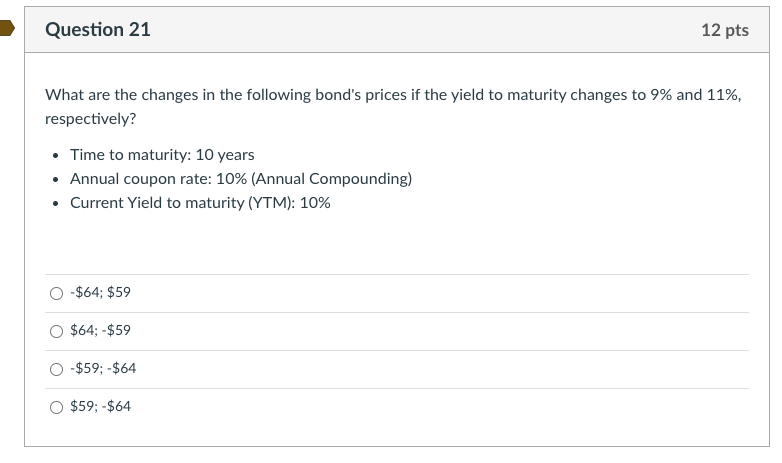Click the "Question 21" heading
Screen dimensions: 782x463
coord(98,30)
